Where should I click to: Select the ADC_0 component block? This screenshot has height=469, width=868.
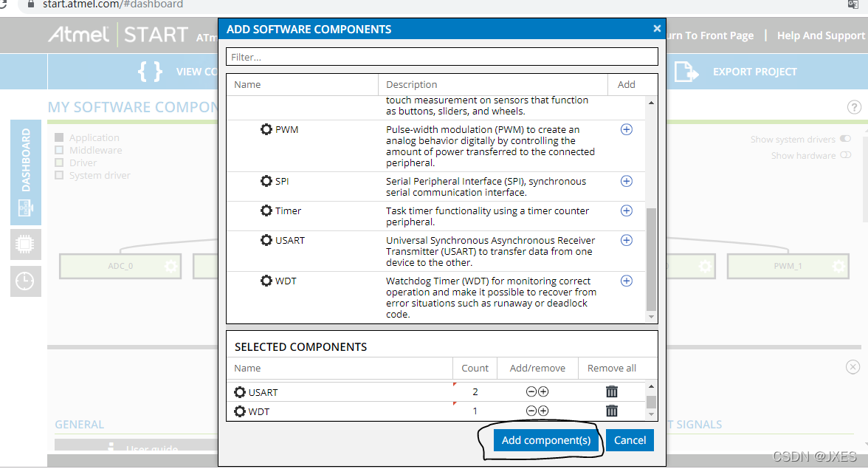point(120,267)
